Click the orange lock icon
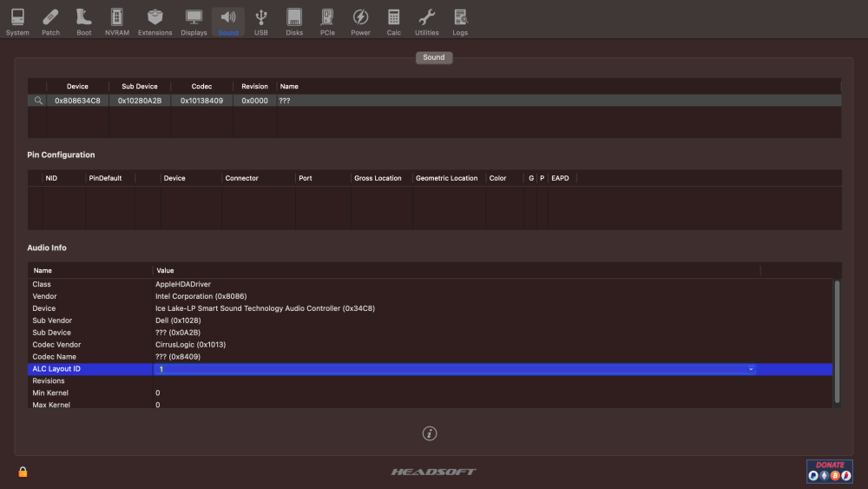Image resolution: width=868 pixels, height=489 pixels. point(23,472)
